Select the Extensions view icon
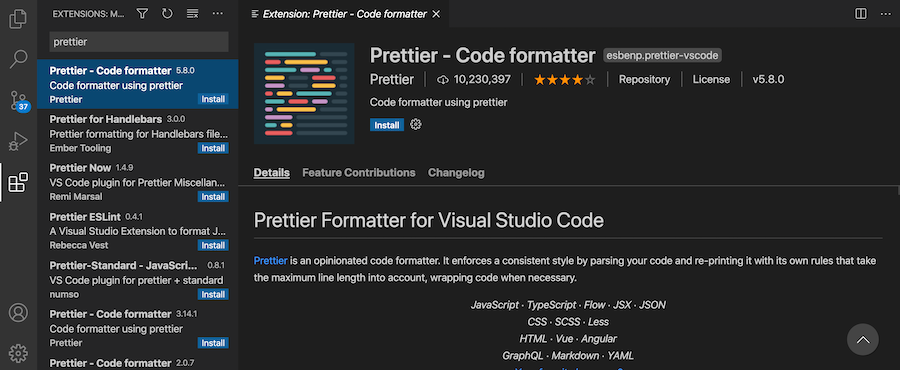The height and width of the screenshot is (370, 900). (18, 182)
